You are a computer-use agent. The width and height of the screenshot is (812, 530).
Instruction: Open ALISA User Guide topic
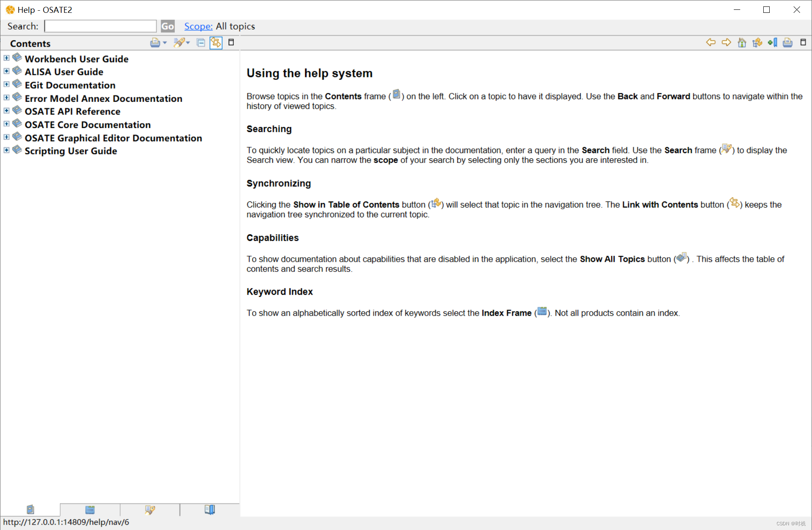pos(64,72)
